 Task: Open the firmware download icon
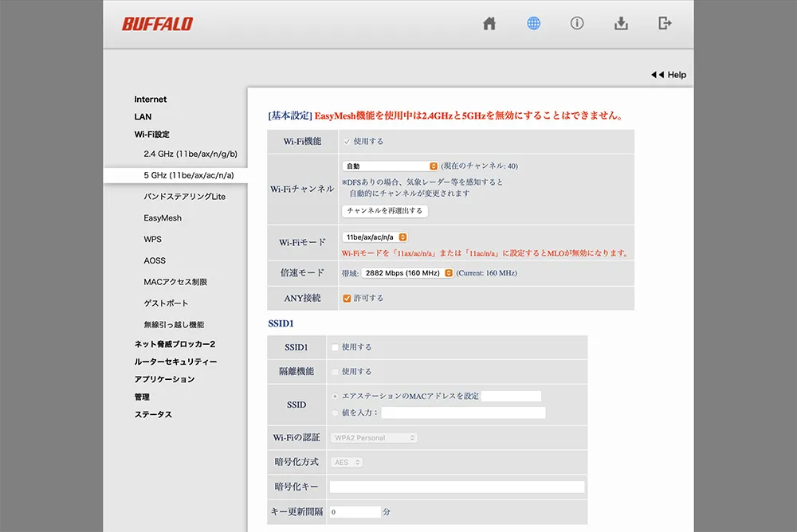click(621, 23)
